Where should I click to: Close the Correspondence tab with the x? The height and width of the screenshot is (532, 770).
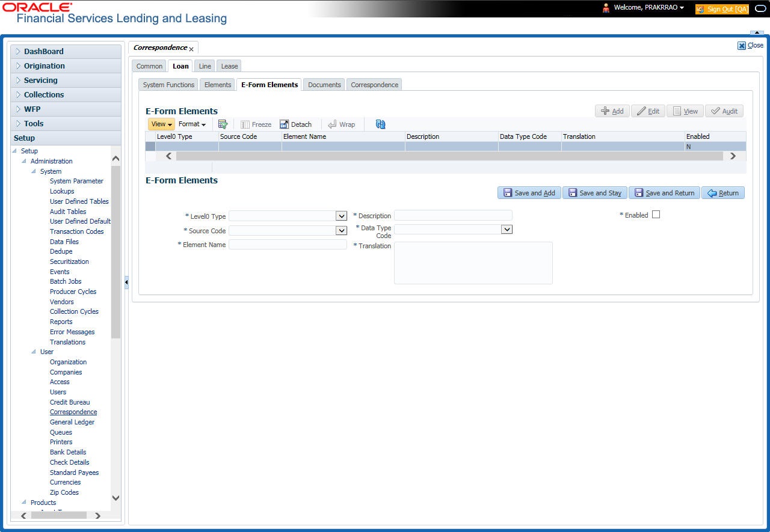(x=191, y=49)
